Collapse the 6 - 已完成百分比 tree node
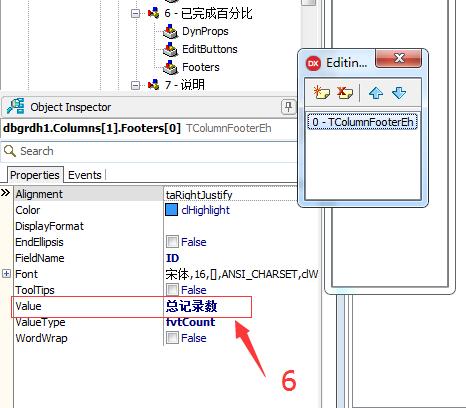This screenshot has height=408, width=466. click(135, 14)
